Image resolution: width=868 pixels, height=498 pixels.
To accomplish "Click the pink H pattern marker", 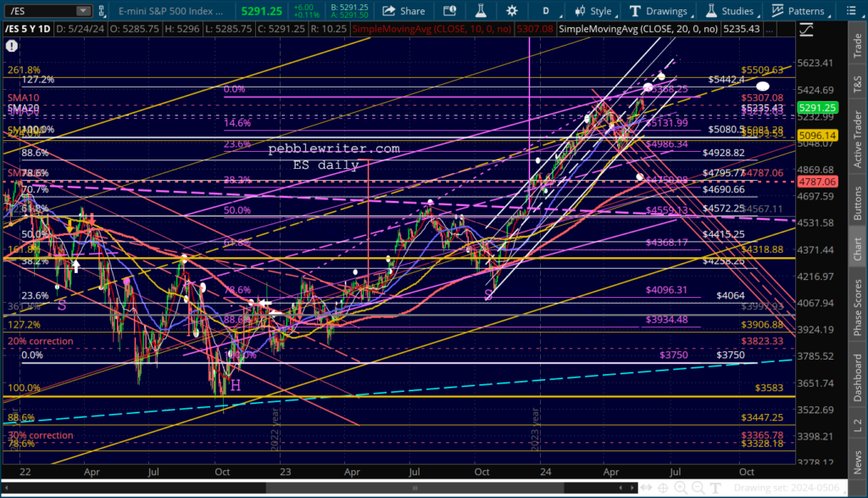I will pyautogui.click(x=236, y=385).
